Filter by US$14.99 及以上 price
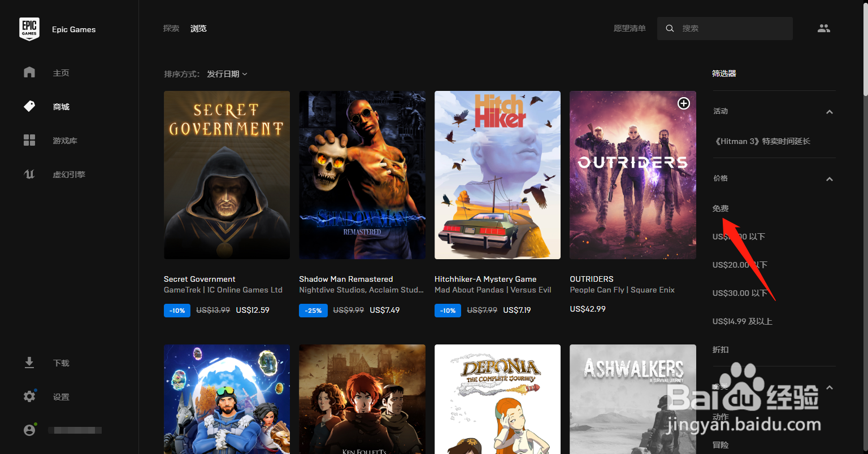The width and height of the screenshot is (868, 454). 742,321
